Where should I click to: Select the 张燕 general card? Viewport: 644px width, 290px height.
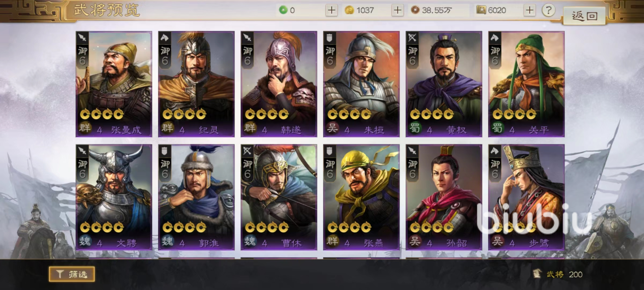pyautogui.click(x=361, y=197)
